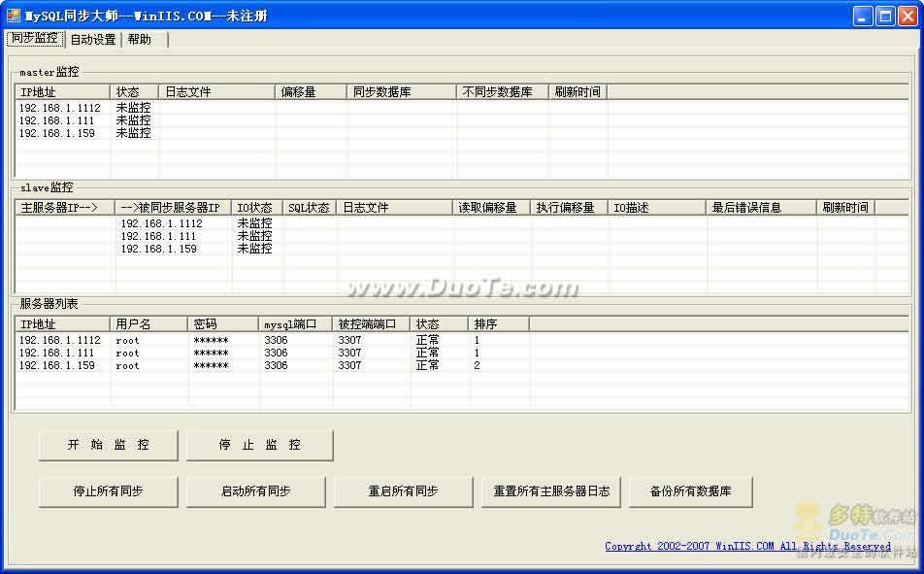
Task: Click the 备份所有数据库 button
Action: point(691,491)
